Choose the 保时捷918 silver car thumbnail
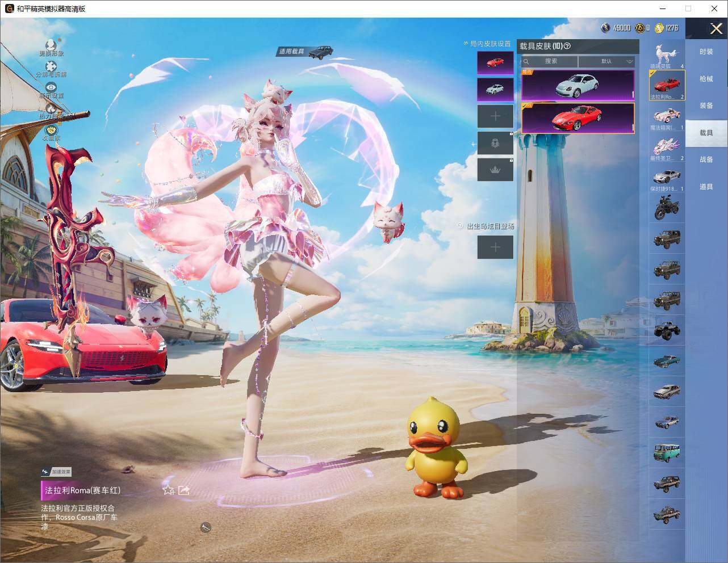Screen dimensions: 728x563 [667, 178]
